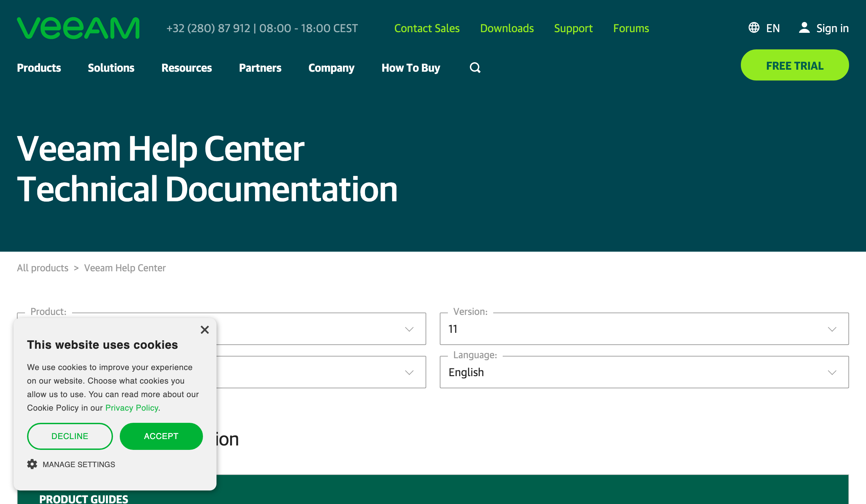Screen dimensions: 866x504
Task: Click the Manage Settings gear icon
Action: (32, 464)
